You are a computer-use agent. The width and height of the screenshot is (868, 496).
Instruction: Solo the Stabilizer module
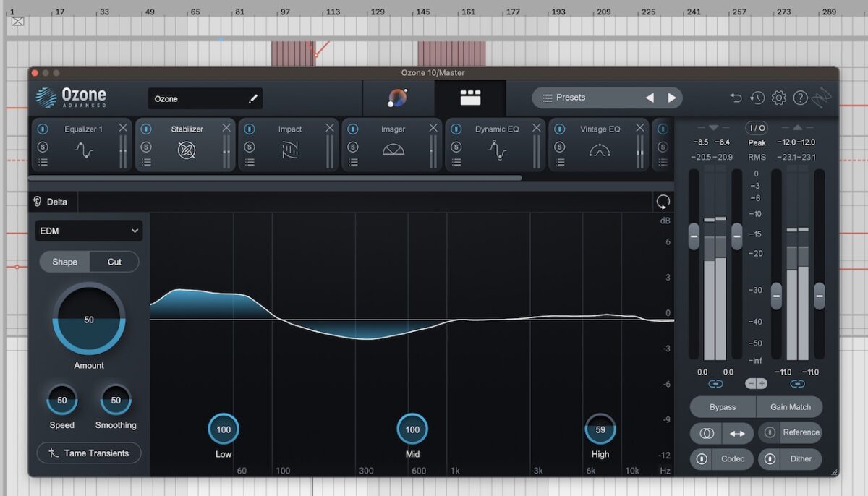pyautogui.click(x=146, y=147)
